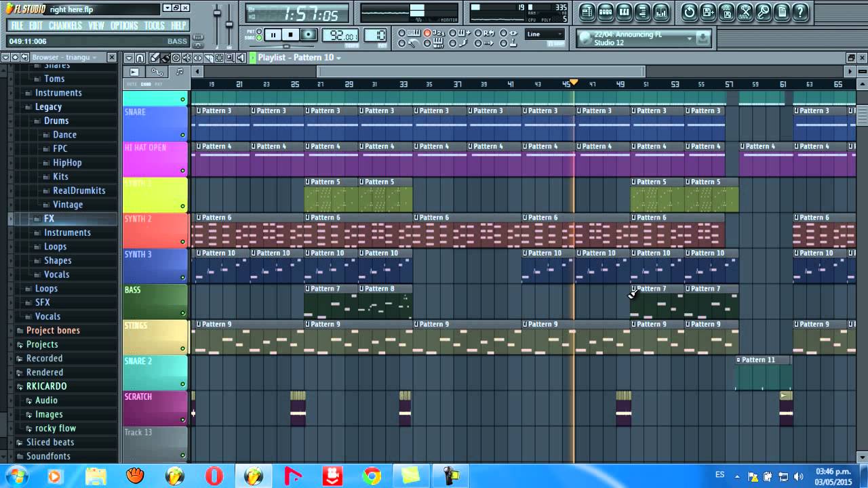Open the CHANNELS menu

65,26
